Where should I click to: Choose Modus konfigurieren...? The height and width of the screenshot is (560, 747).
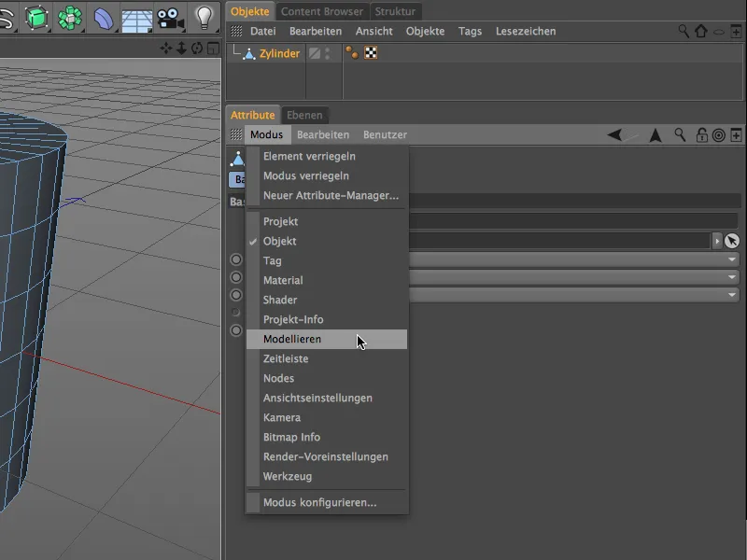tap(327, 502)
